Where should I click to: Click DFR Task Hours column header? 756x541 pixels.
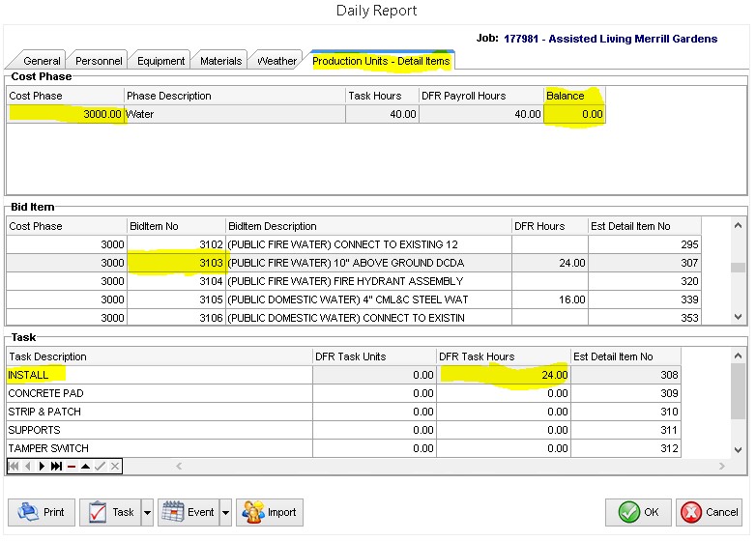point(504,356)
